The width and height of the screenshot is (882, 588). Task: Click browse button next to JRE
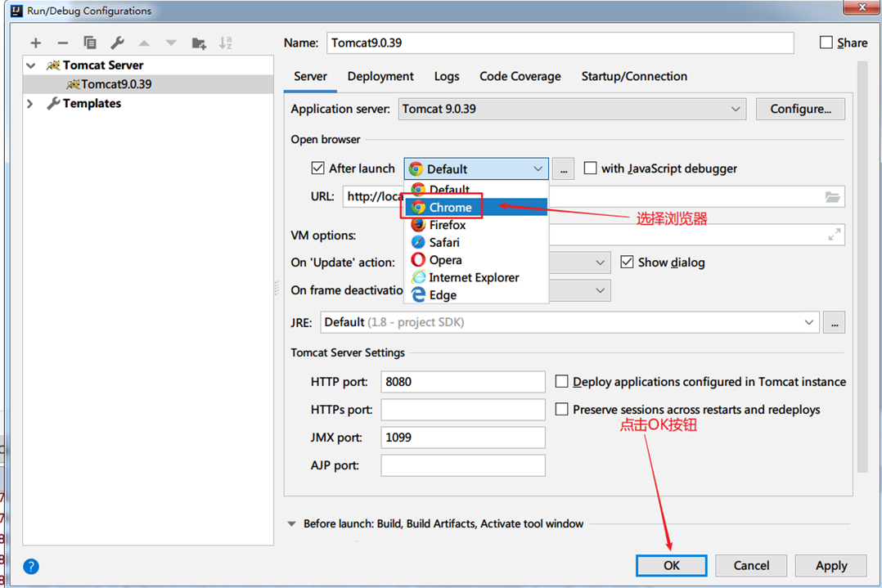coord(835,323)
